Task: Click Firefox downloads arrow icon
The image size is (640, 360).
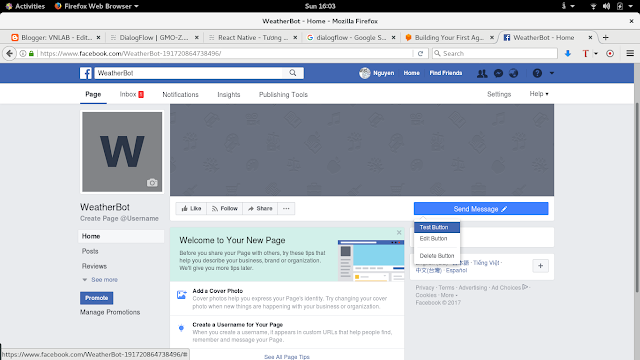Action: (568, 53)
